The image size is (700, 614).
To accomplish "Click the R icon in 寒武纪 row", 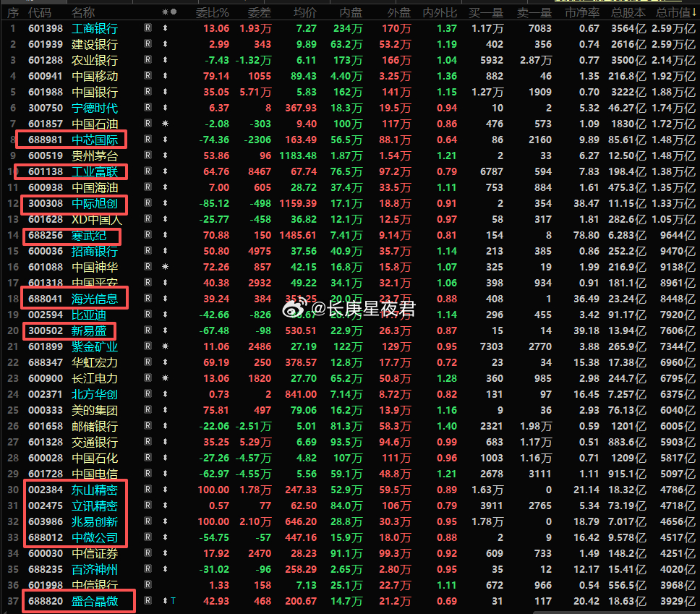I will (x=148, y=235).
